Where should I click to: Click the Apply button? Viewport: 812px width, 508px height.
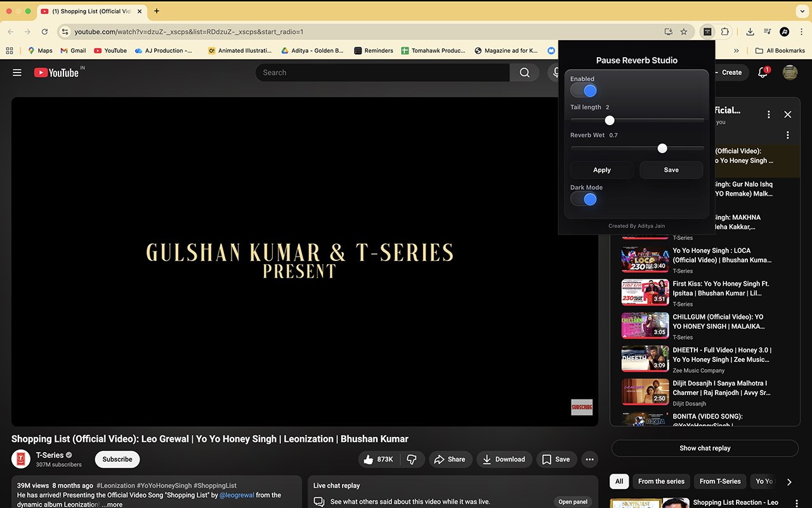602,170
